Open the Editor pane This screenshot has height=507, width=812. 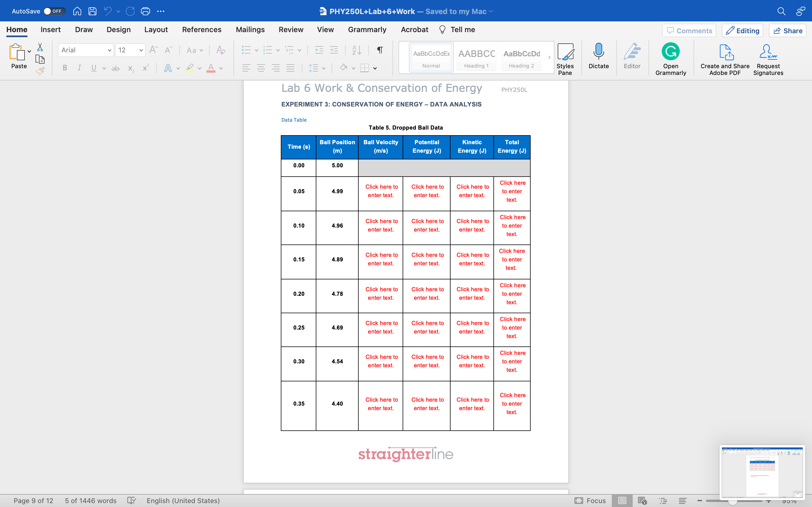point(632,58)
